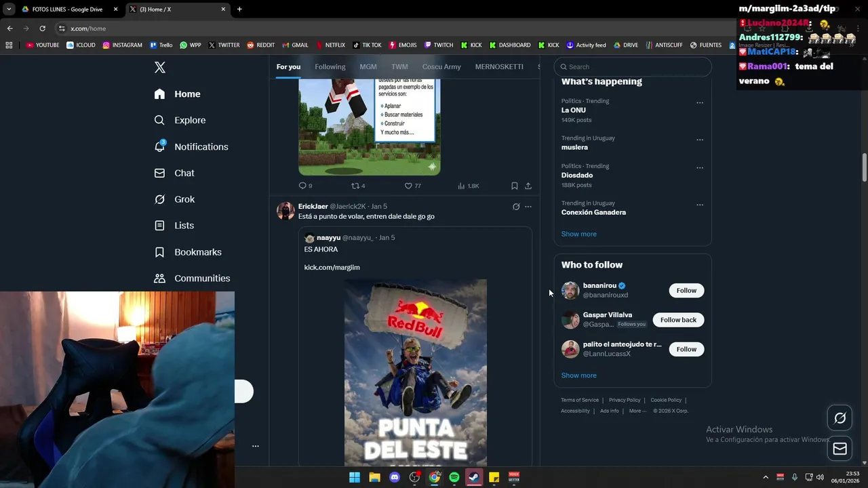This screenshot has height=488, width=868.
Task: Open options for Diosdado trend
Action: click(700, 168)
